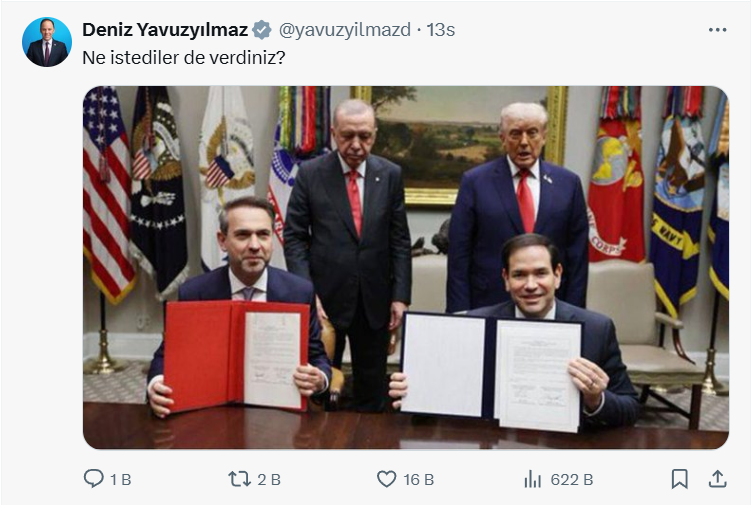
Task: Click the reply count '1 B'
Action: (120, 480)
